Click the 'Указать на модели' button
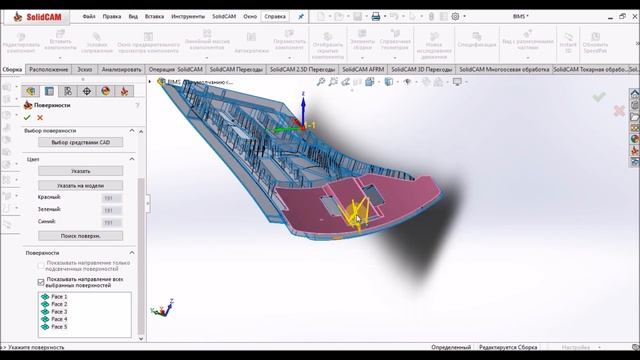This screenshot has height=360, width=640. tap(80, 185)
